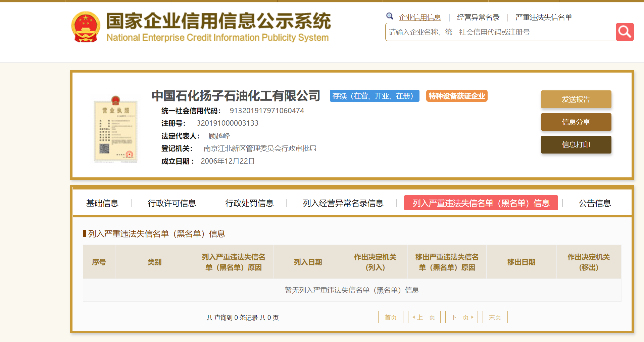This screenshot has height=342, width=644.
Task: Click the 作出决定机关(列入) column header
Action: pyautogui.click(x=375, y=262)
